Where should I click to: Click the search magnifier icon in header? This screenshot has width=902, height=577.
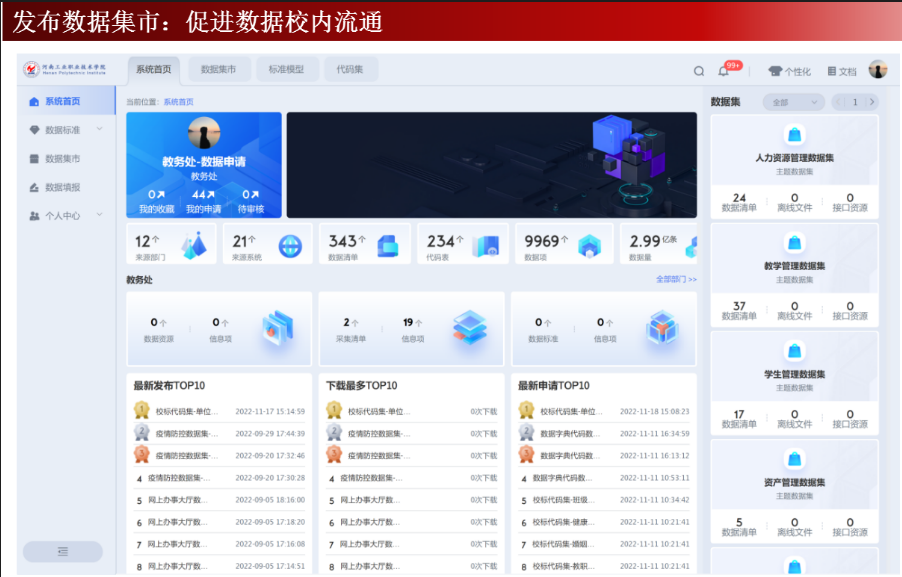tap(699, 71)
